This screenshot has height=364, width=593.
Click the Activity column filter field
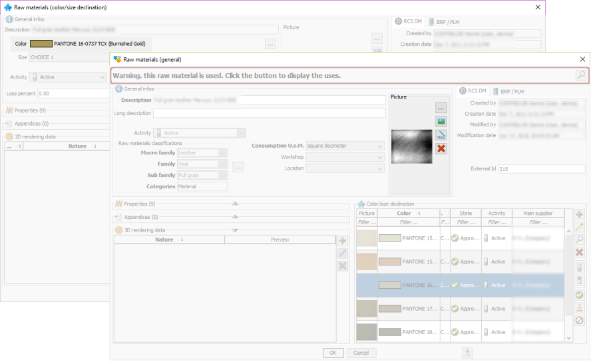tap(496, 222)
